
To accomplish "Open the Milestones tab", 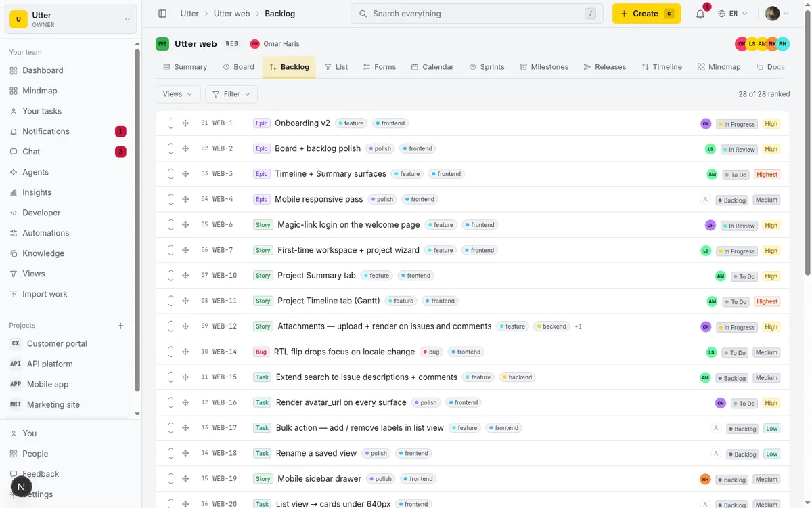I will point(544,67).
